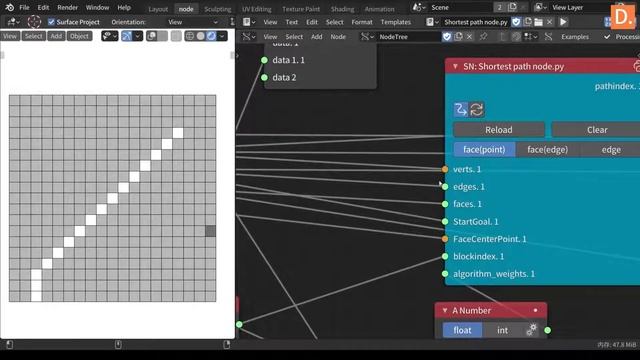Viewport: 640px width, 360px height.
Task: Open the viewport View menu
Action: coord(10,36)
